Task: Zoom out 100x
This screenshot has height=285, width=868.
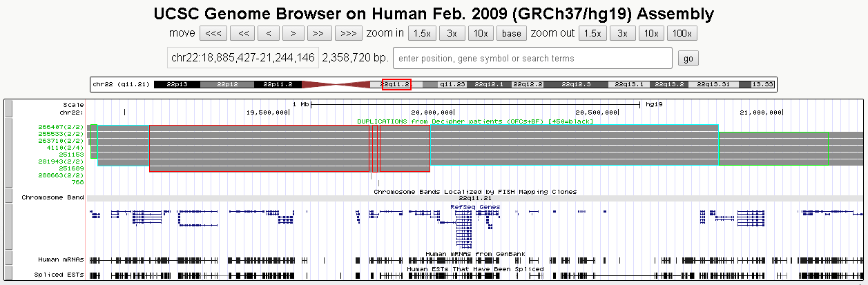Action: pyautogui.click(x=681, y=33)
